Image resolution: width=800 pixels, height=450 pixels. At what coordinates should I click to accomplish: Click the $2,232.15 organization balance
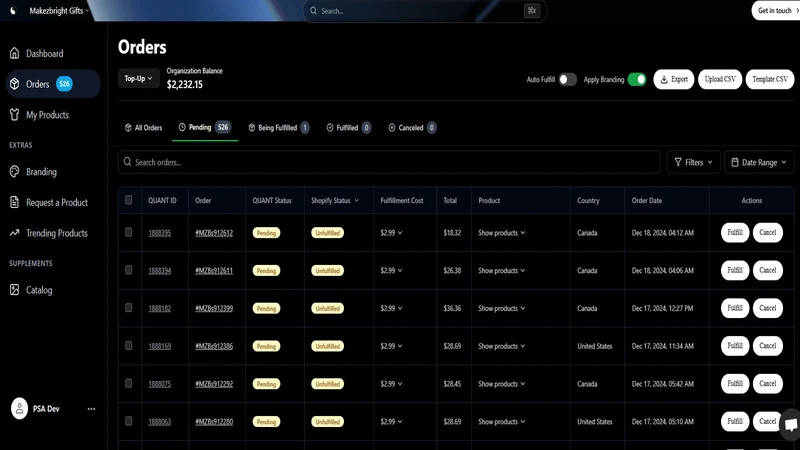[185, 85]
